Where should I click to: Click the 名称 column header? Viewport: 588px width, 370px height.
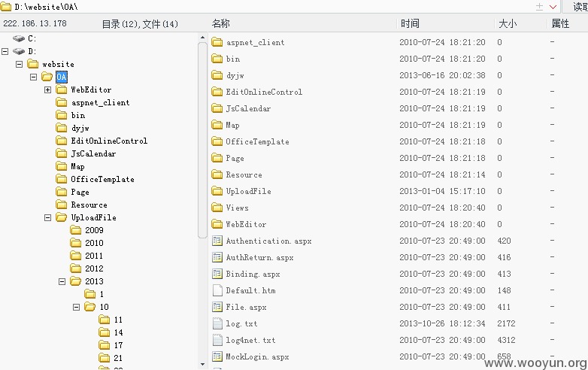[x=220, y=23]
